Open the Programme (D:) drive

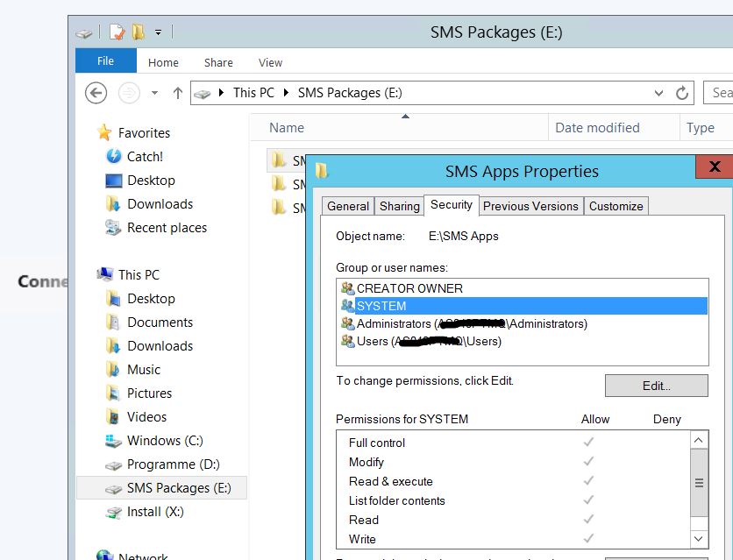point(173,464)
